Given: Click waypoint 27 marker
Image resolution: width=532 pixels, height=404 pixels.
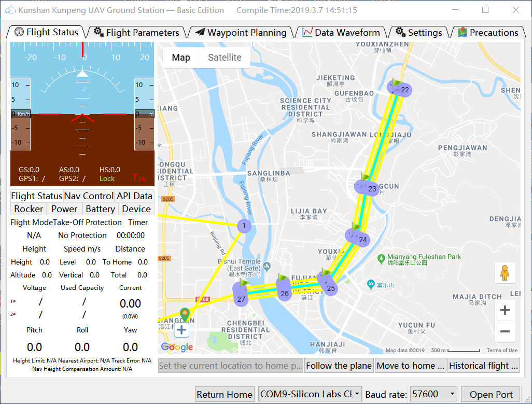Looking at the screenshot, I should click(x=241, y=296).
